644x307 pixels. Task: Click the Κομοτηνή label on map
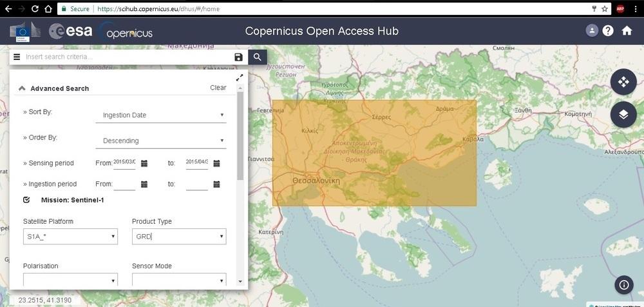tap(578, 114)
